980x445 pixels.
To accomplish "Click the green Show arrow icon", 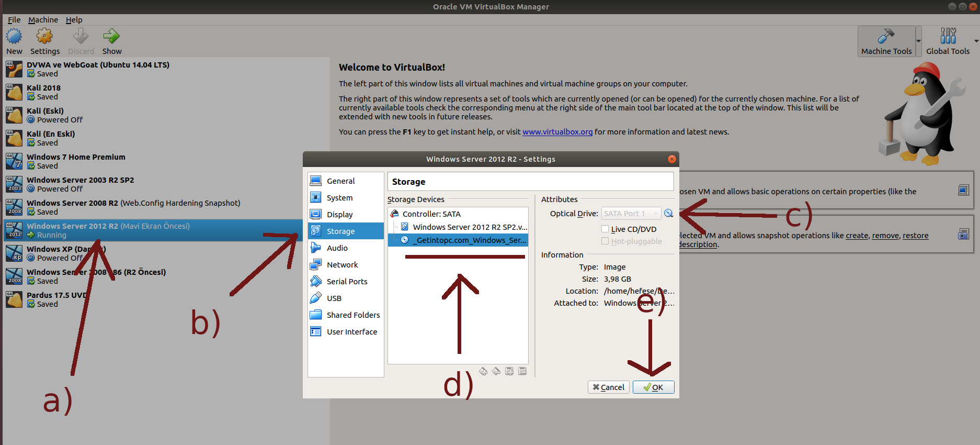I will pos(111,37).
